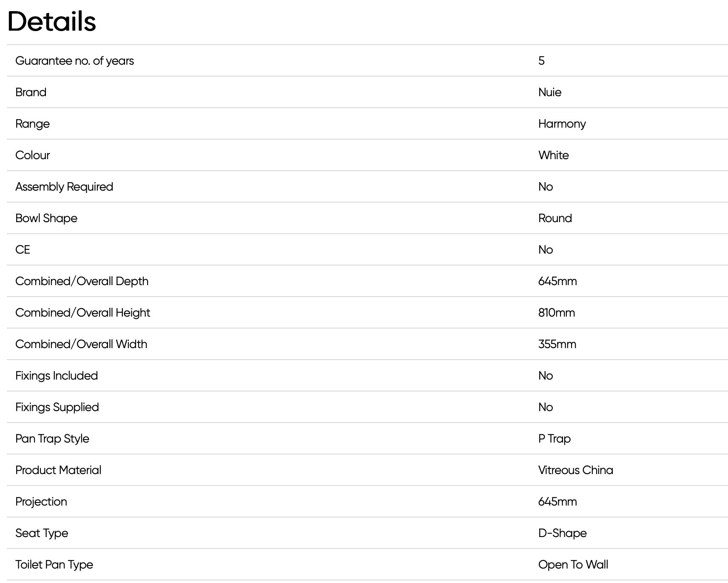Select the Colour value White
Screen dimensions: 728x583
pyautogui.click(x=553, y=155)
